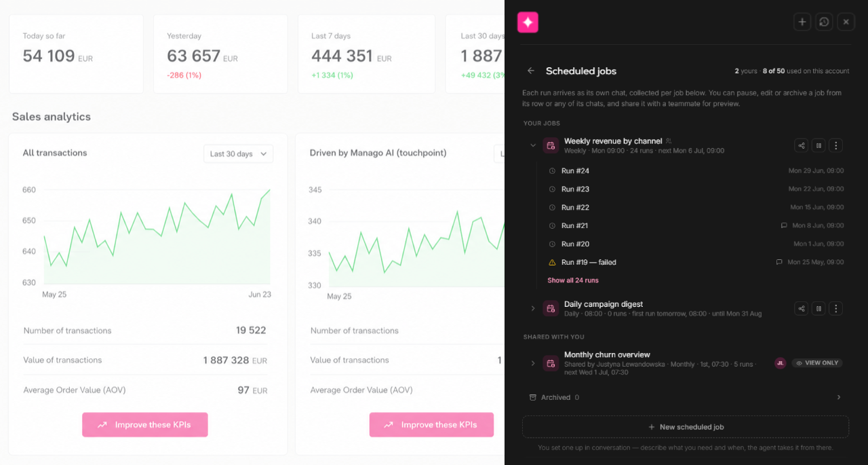The width and height of the screenshot is (868, 465).
Task: Click the Archived box icon
Action: point(532,398)
